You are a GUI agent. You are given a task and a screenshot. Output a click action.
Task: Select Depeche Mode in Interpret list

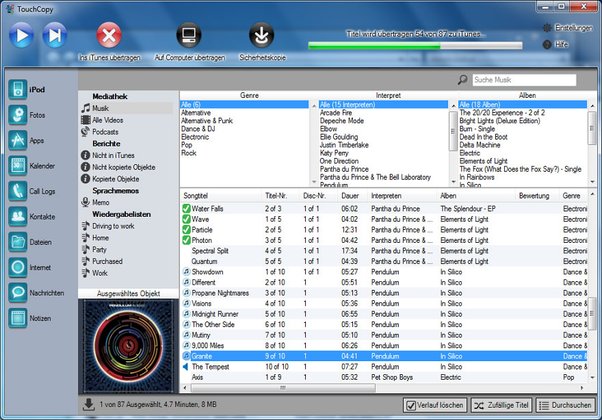tap(342, 121)
